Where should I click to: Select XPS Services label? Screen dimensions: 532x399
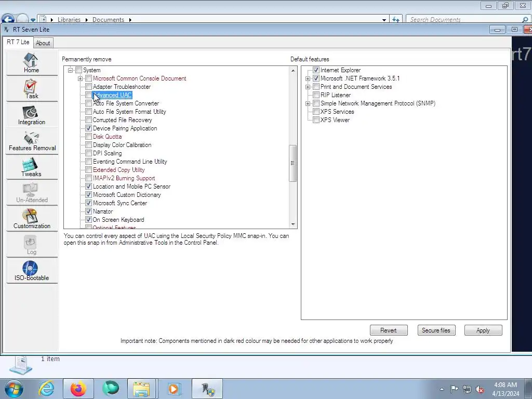point(337,112)
